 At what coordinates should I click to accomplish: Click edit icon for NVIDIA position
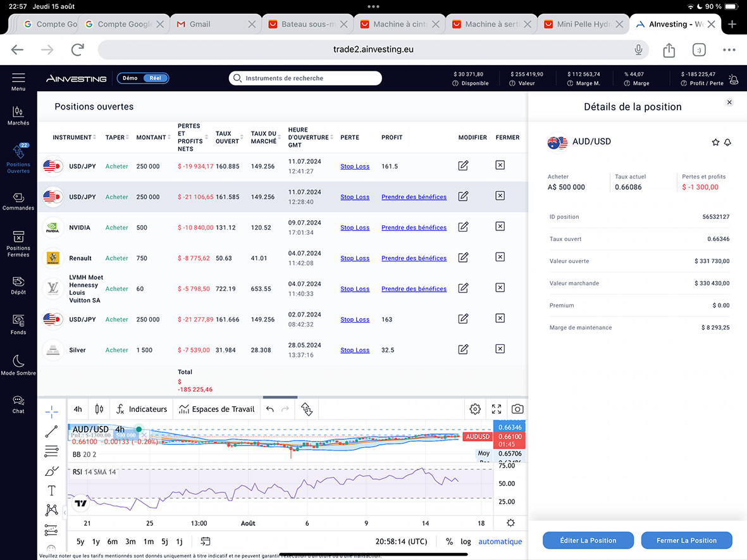[x=463, y=227]
